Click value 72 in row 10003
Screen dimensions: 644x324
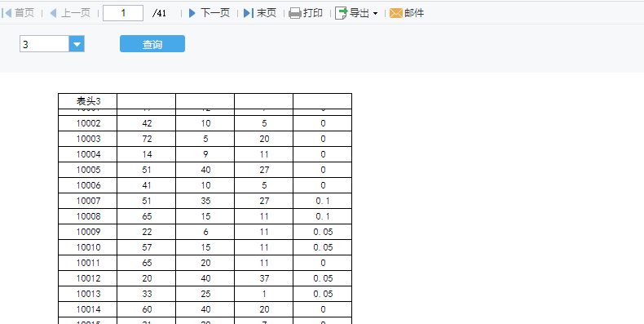tap(147, 139)
